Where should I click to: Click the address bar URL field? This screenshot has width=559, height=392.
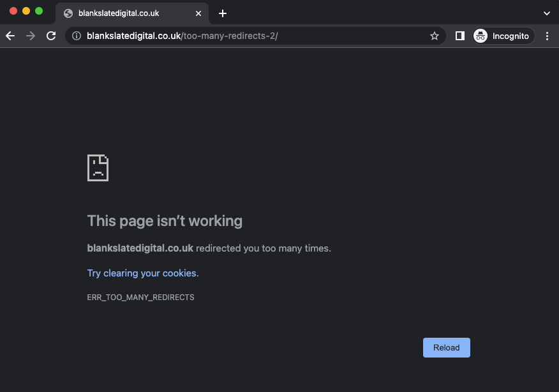255,36
